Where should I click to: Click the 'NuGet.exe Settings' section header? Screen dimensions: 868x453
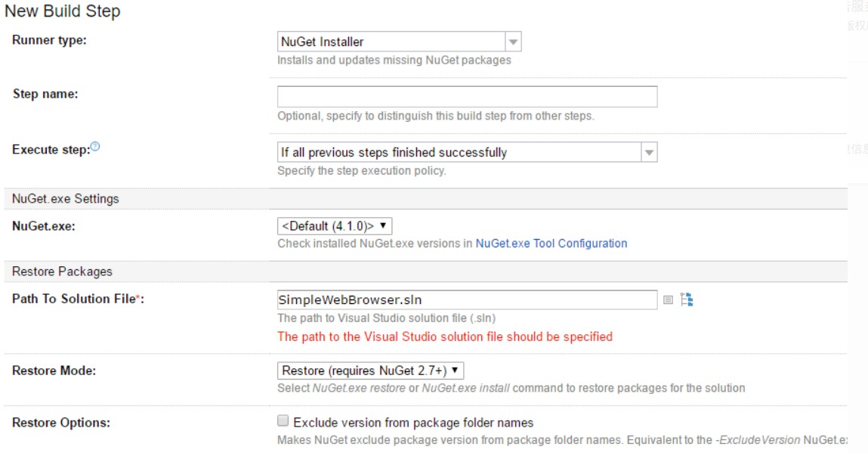(x=66, y=198)
